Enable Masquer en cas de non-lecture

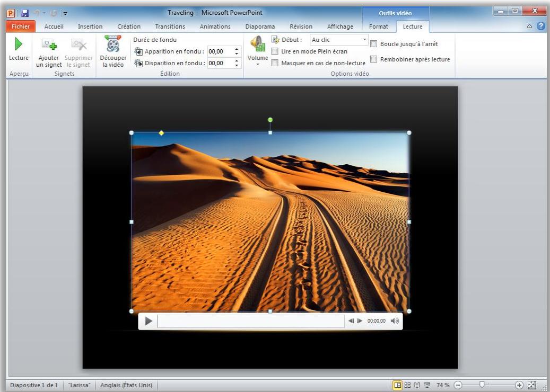tap(275, 63)
